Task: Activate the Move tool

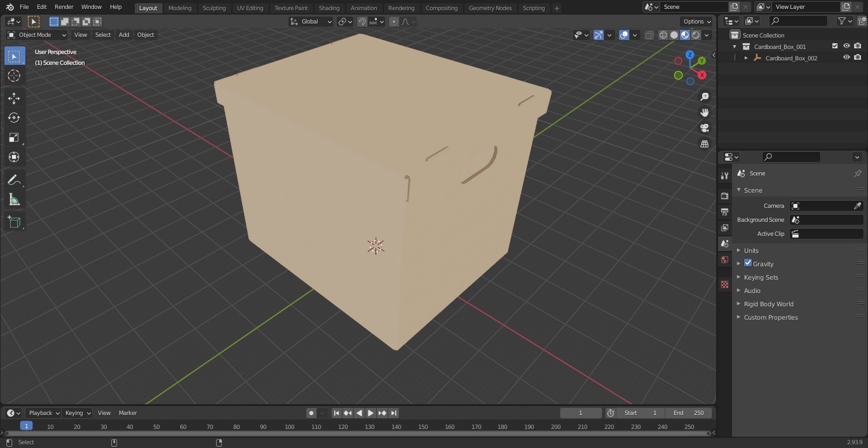Action: 14,98
